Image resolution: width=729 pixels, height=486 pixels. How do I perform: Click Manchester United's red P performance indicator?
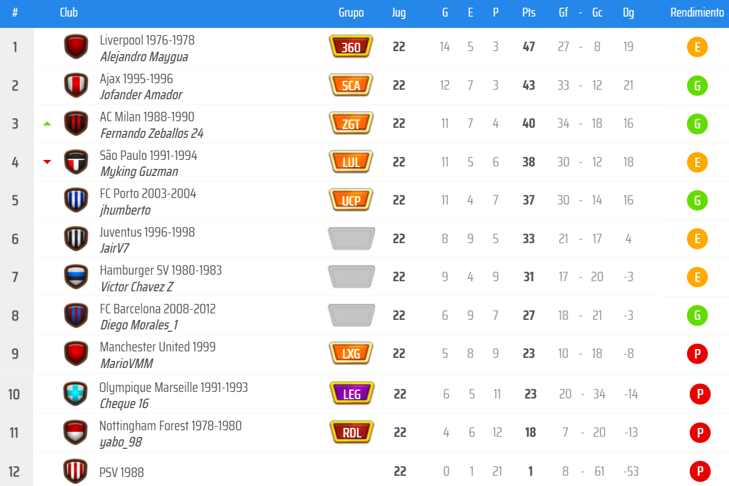tap(698, 355)
